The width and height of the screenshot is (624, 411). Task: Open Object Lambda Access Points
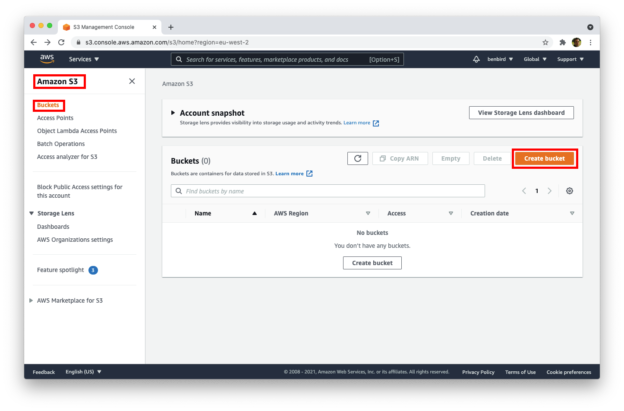coord(77,131)
